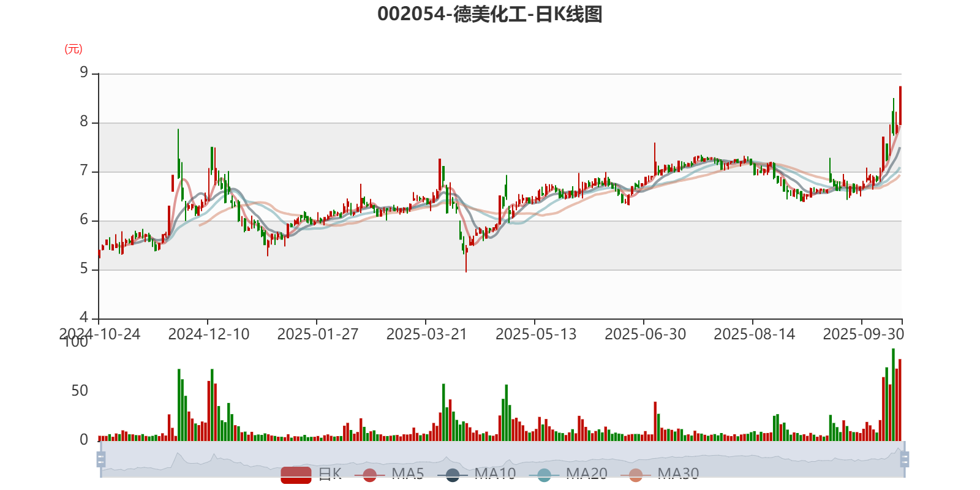Click the price axis label 9
Screen dimensions: 980x490
tap(84, 73)
